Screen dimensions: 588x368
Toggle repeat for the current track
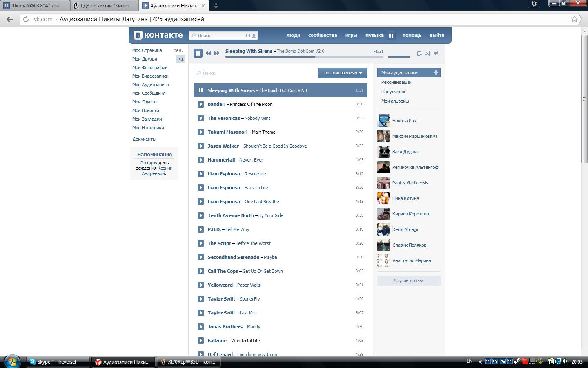click(419, 53)
